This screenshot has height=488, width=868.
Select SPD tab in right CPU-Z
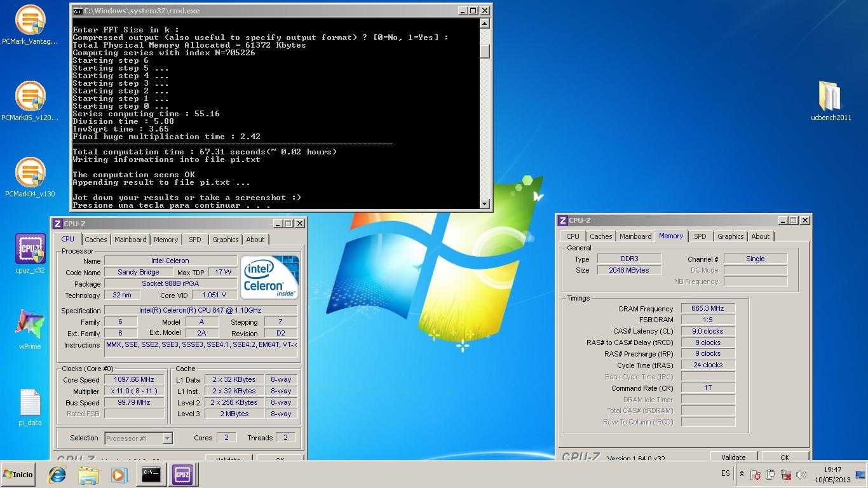pos(700,236)
